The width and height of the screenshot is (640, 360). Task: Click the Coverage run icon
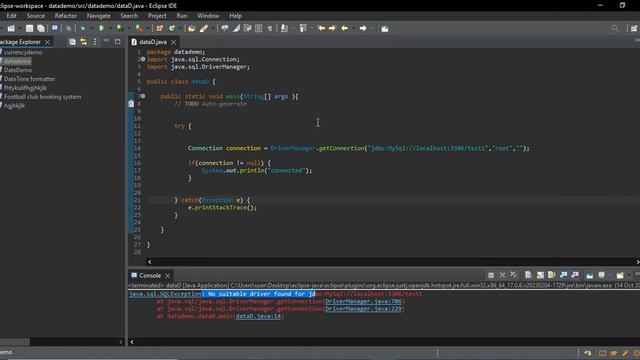pyautogui.click(x=120, y=28)
